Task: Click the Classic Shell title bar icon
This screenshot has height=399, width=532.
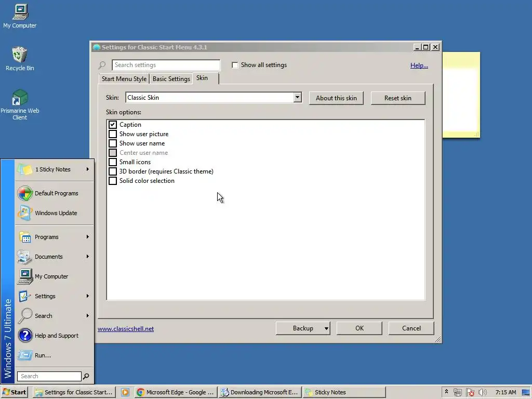Action: [x=97, y=47]
